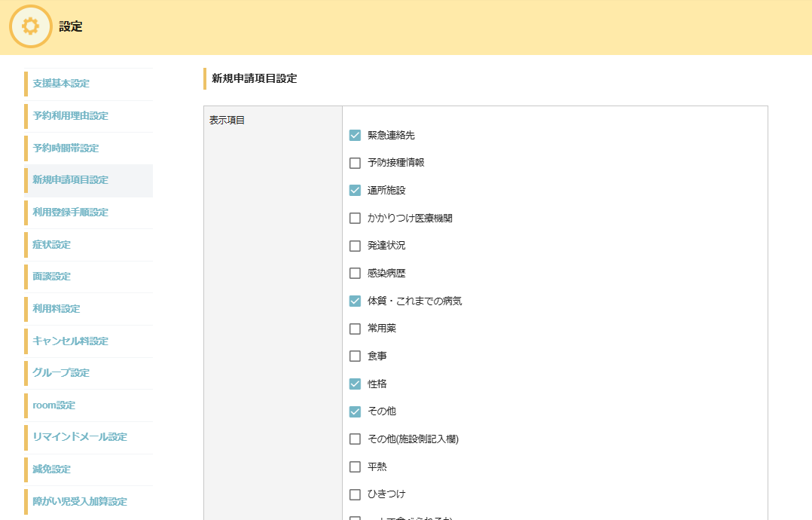Disable the 性格 checkbox
This screenshot has height=520, width=812.
click(x=355, y=384)
